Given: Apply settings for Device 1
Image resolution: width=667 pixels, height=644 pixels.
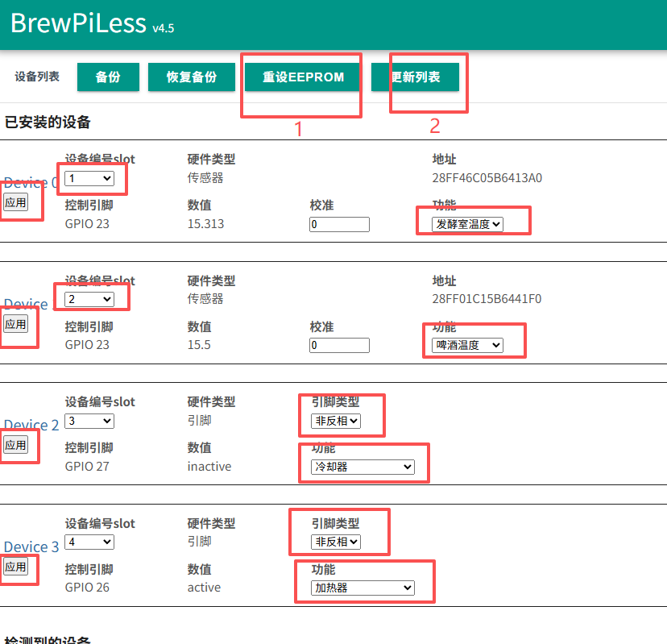Looking at the screenshot, I should click(x=15, y=324).
